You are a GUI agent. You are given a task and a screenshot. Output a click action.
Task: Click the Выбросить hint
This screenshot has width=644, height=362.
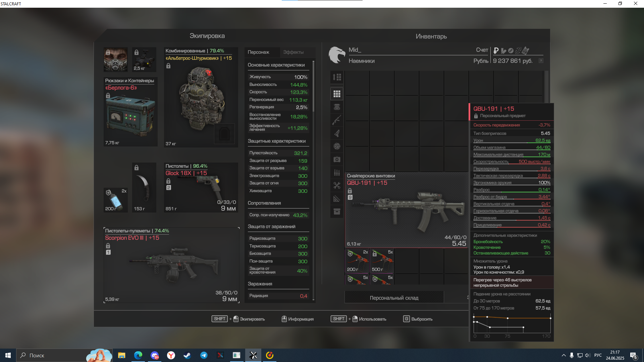click(x=418, y=319)
